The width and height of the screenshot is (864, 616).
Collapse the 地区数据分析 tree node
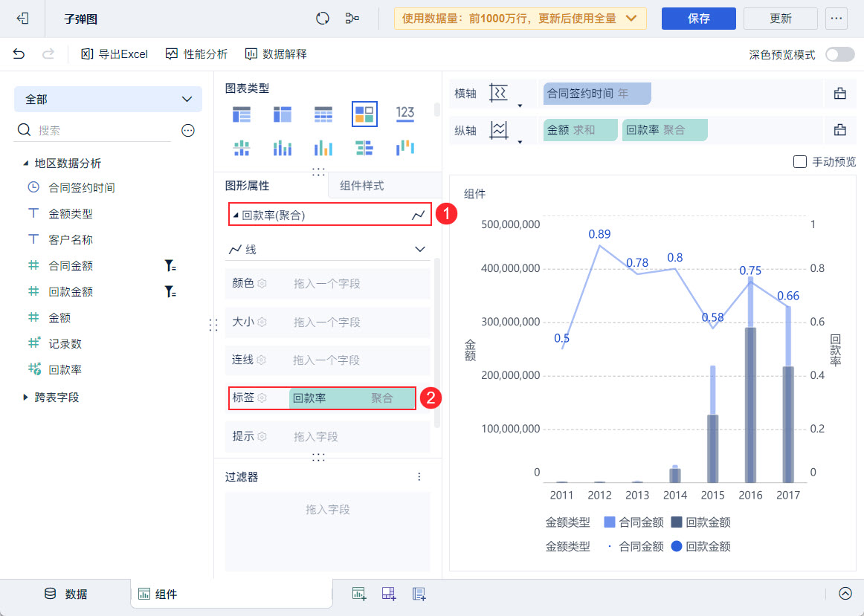pyautogui.click(x=25, y=163)
